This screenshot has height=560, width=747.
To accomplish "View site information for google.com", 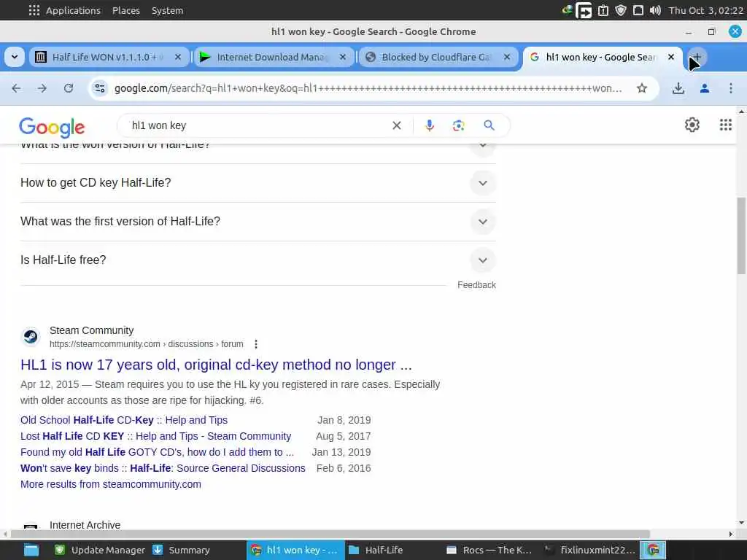I will coord(100,88).
